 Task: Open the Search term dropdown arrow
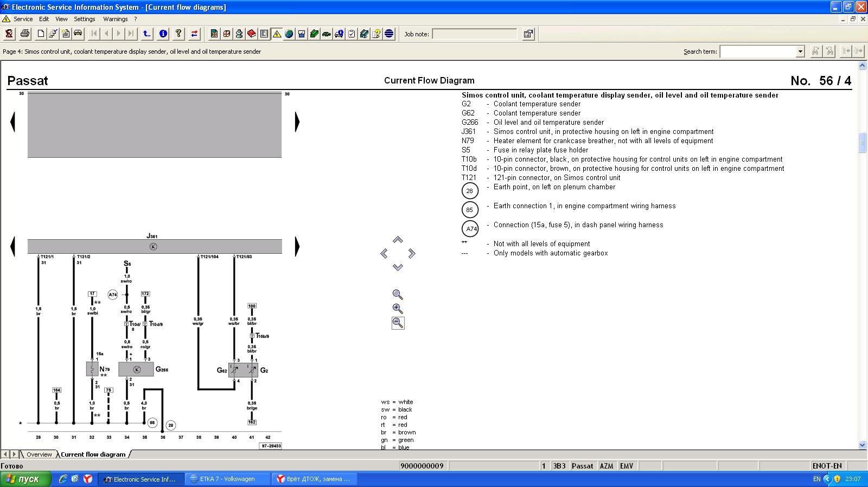[x=800, y=52]
